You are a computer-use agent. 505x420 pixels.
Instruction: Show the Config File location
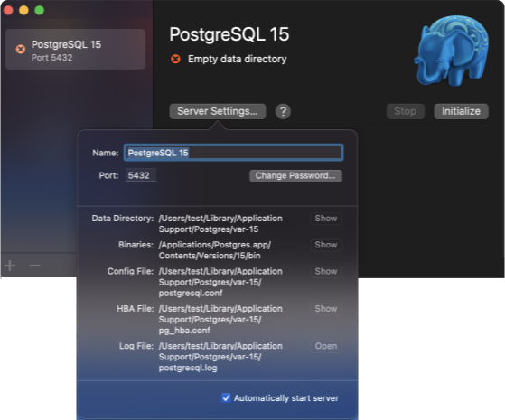pyautogui.click(x=326, y=271)
